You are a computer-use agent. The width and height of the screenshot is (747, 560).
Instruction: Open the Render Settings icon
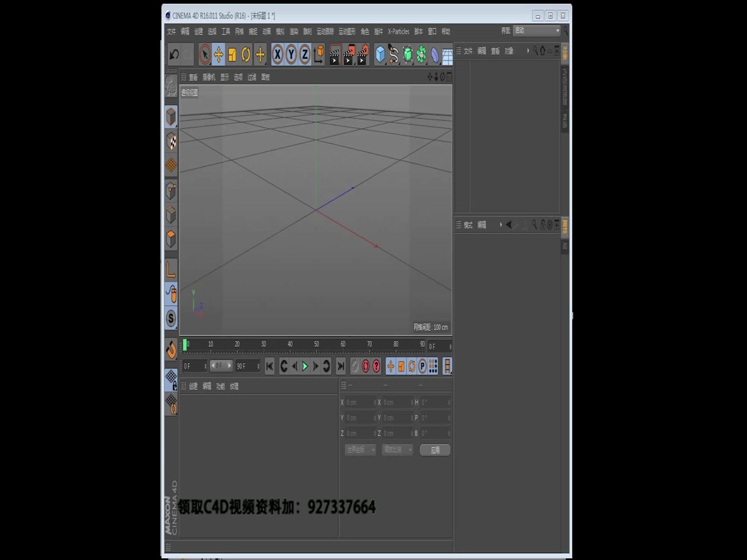pos(362,54)
